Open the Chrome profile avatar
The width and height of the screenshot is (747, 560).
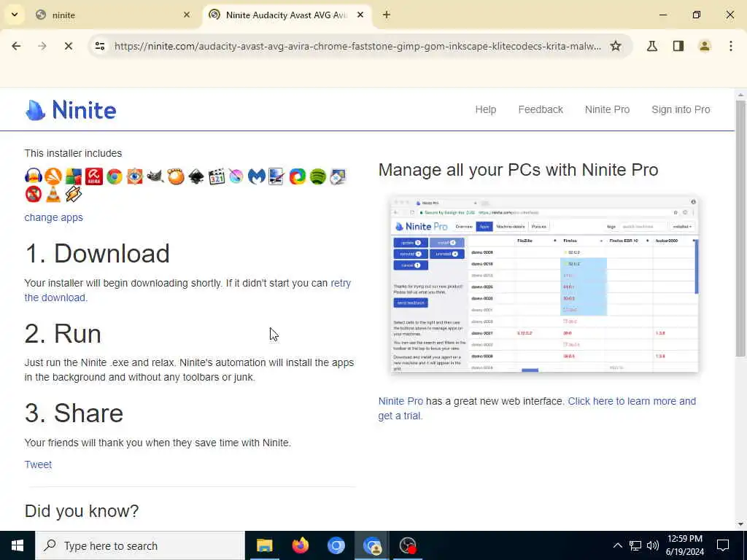click(705, 46)
